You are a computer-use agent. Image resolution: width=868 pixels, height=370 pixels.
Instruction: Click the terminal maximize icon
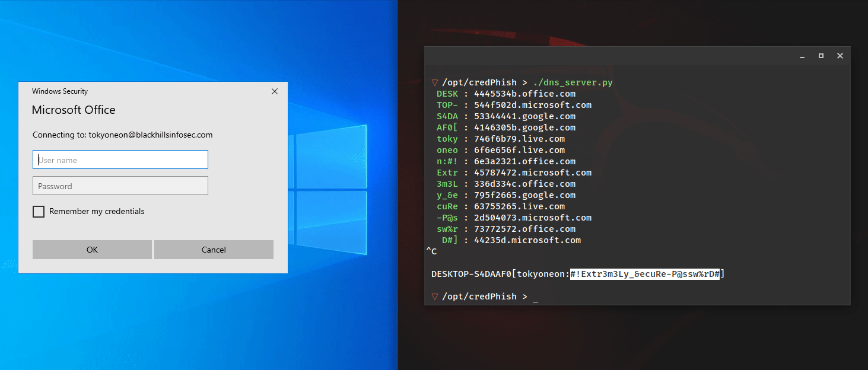coord(821,55)
